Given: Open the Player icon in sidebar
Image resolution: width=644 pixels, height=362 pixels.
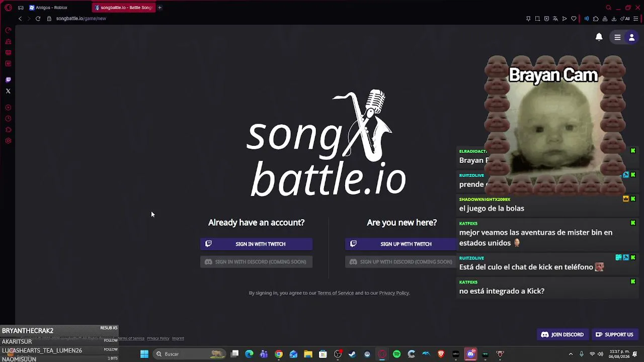Looking at the screenshot, I should click(x=8, y=108).
